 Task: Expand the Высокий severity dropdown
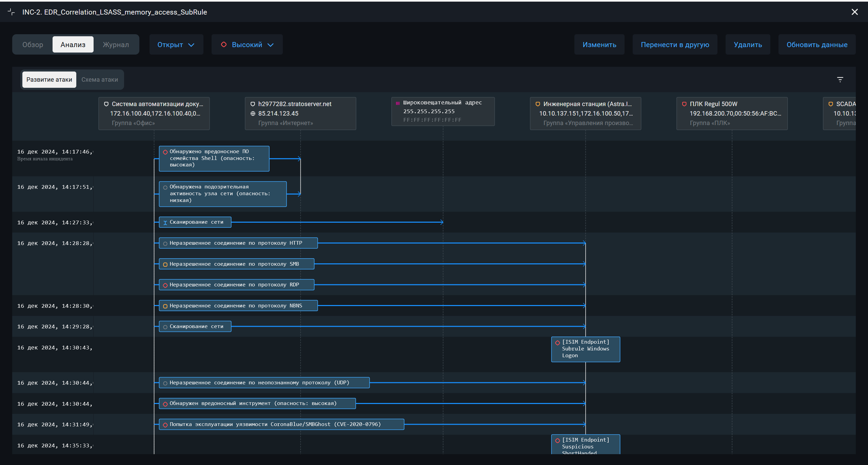[247, 45]
